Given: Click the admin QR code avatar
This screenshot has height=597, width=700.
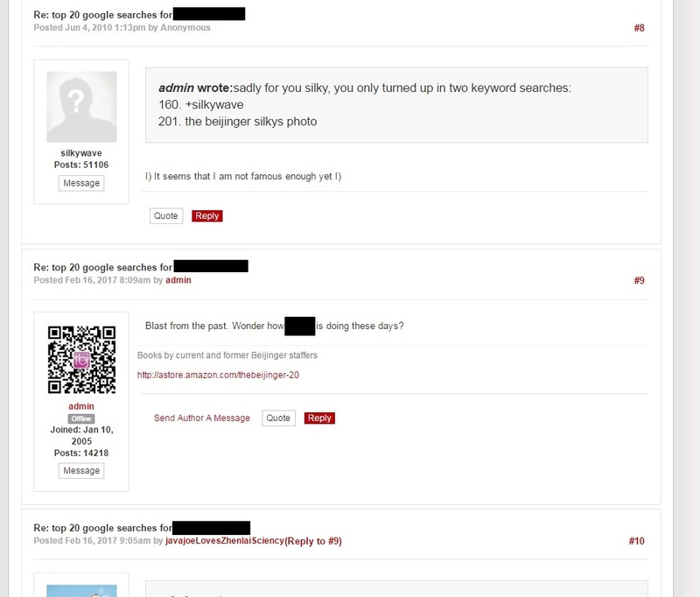Looking at the screenshot, I should pos(81,360).
